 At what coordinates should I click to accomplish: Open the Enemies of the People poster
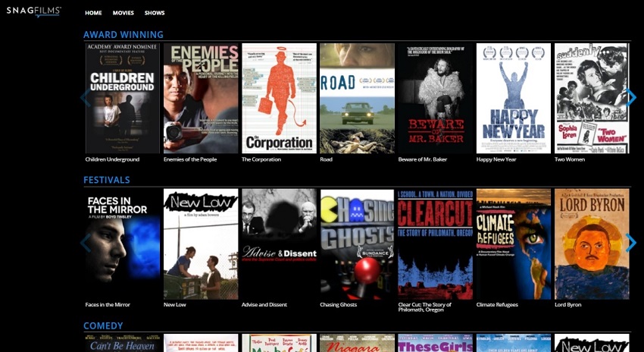(201, 98)
